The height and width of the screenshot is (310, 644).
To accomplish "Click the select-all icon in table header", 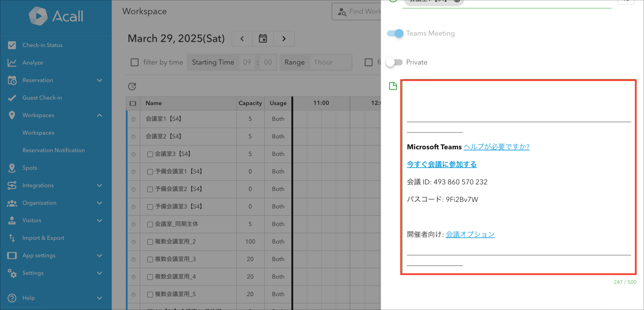I will (x=133, y=103).
